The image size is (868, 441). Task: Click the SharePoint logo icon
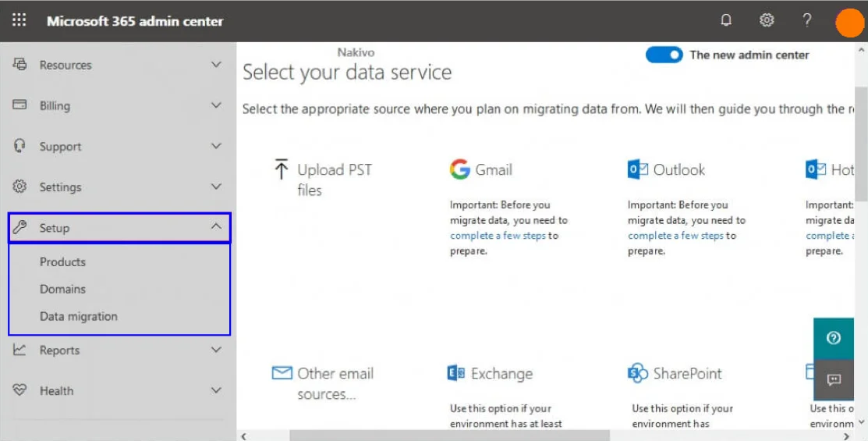[x=638, y=373]
